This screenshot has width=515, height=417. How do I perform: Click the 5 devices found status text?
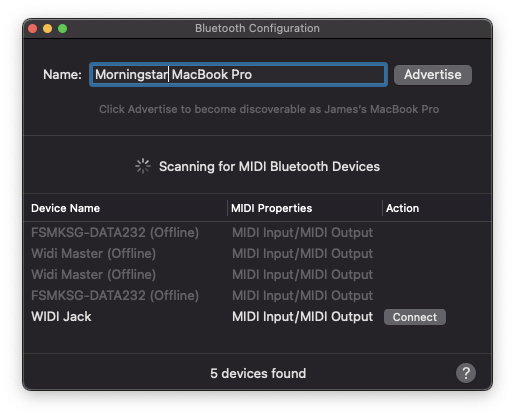[x=258, y=373]
